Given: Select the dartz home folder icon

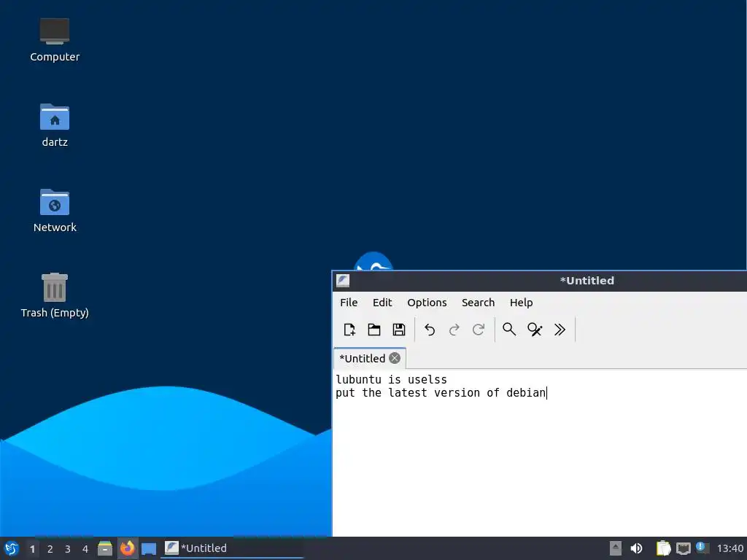Looking at the screenshot, I should tap(55, 125).
